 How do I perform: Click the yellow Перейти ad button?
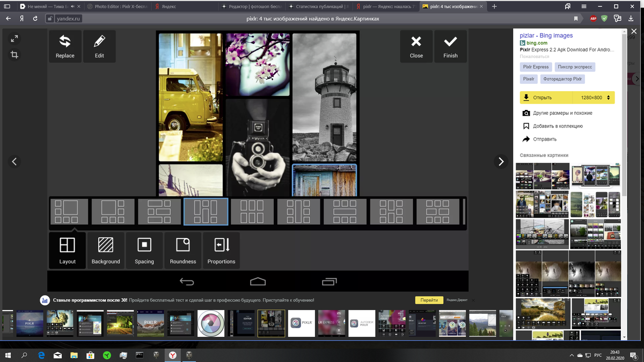429,300
